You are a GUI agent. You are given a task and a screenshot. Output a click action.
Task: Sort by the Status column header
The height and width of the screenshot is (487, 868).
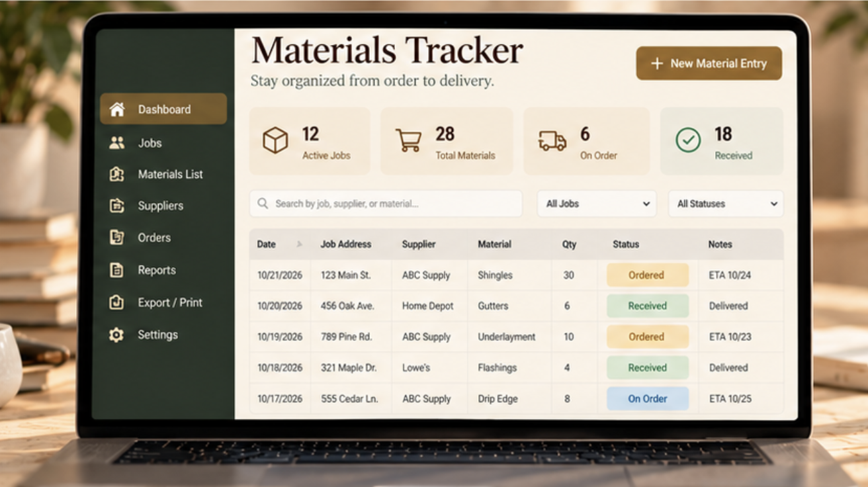pyautogui.click(x=626, y=244)
